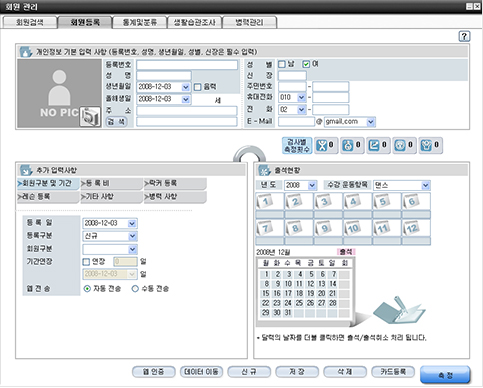The image size is (483, 388).
Task: Switch to the 병력관리 tab
Action: click(x=249, y=22)
